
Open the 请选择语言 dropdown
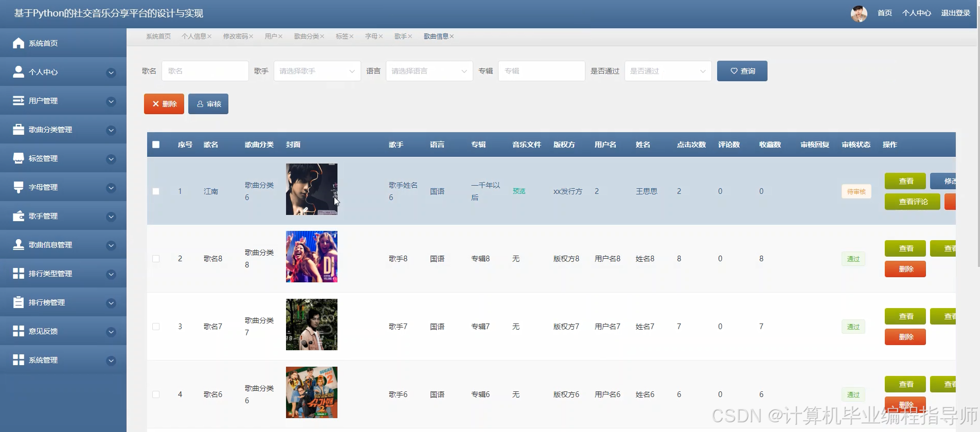click(x=429, y=71)
